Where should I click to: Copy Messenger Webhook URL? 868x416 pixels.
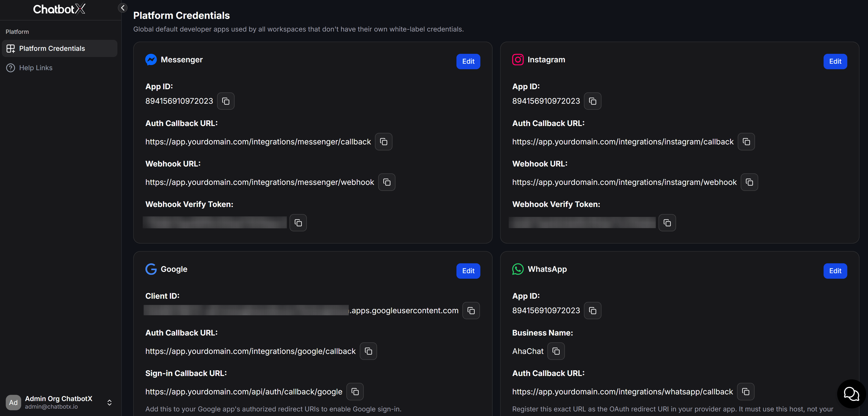(x=386, y=182)
